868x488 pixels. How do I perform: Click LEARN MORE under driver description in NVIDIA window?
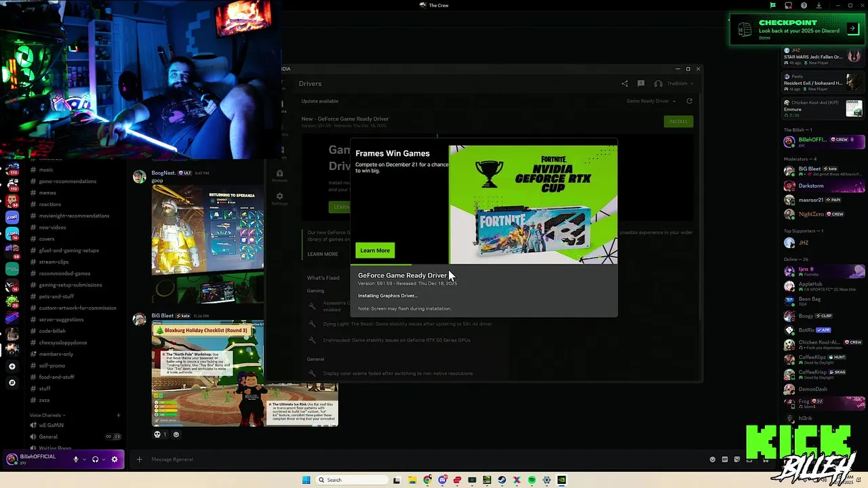[x=323, y=254]
